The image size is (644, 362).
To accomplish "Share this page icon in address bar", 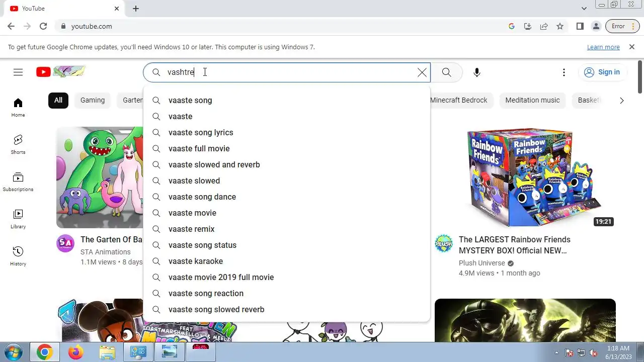I will [x=544, y=26].
